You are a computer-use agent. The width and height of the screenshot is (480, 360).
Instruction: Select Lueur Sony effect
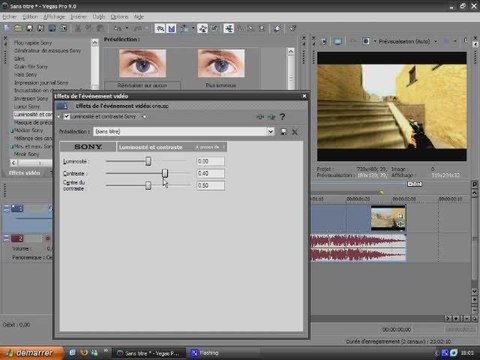pyautogui.click(x=27, y=107)
